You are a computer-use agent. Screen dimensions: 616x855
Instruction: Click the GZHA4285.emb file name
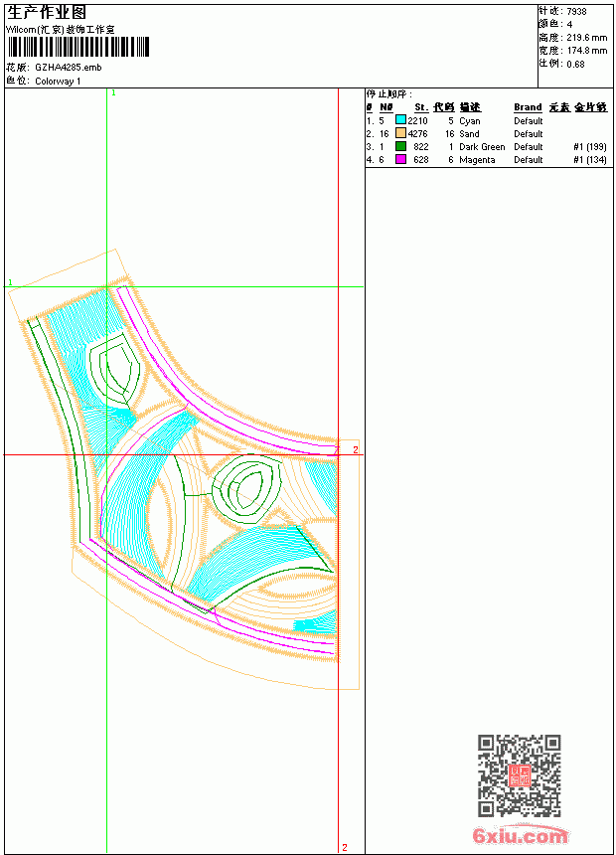69,68
